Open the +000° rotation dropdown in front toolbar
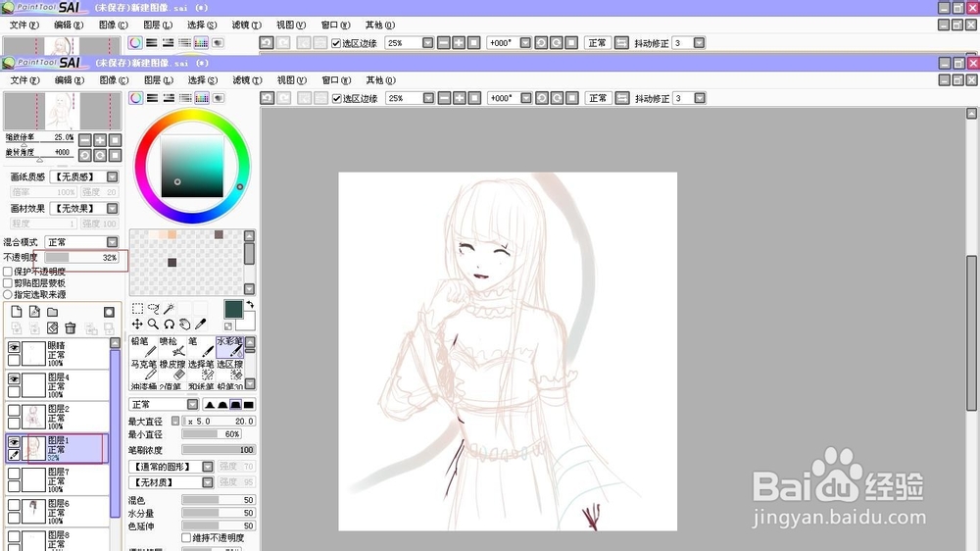This screenshot has height=551, width=980. pyautogui.click(x=526, y=98)
